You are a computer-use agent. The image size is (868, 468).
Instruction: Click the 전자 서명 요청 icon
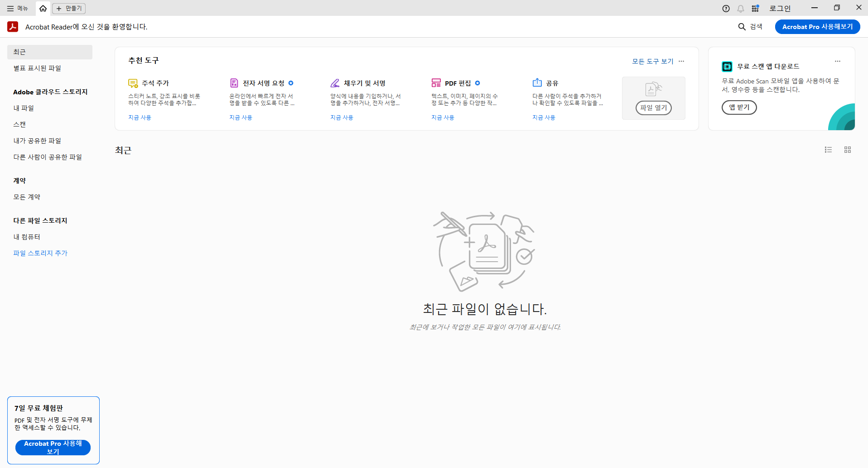234,83
